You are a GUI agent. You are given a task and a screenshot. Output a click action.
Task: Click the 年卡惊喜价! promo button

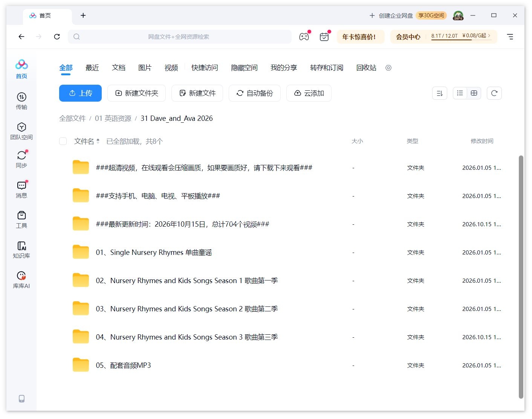361,37
